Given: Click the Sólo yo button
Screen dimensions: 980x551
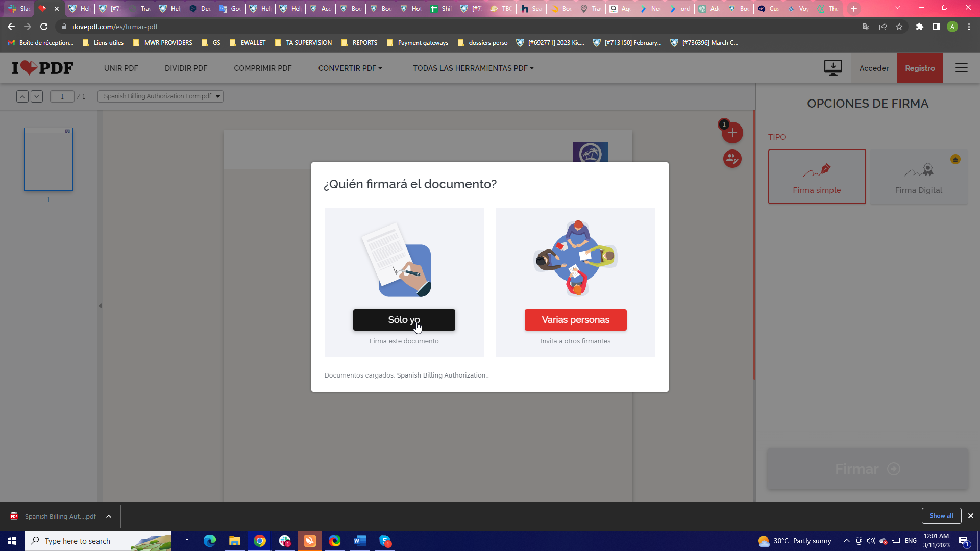Looking at the screenshot, I should tap(404, 320).
